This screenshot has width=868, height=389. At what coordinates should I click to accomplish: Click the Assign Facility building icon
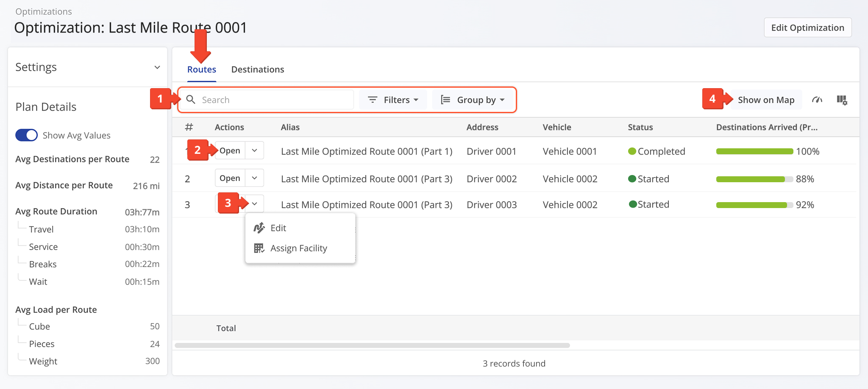259,248
